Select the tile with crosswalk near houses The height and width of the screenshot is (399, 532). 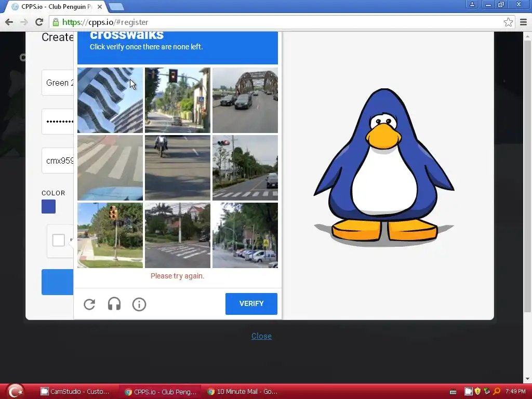point(178,235)
